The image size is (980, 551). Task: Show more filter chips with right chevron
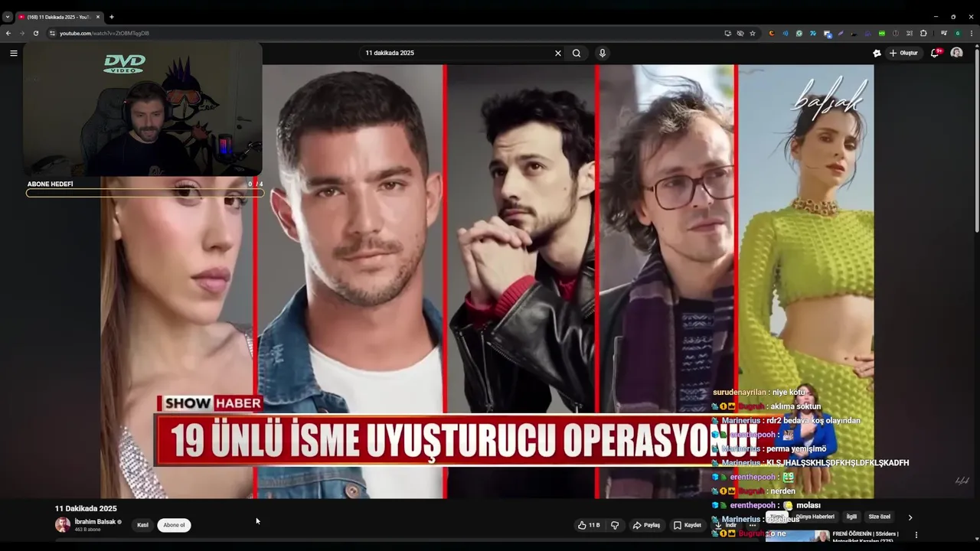pyautogui.click(x=910, y=517)
